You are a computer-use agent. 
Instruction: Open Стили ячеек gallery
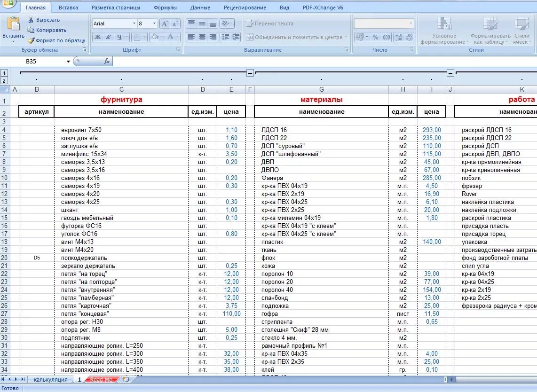521,31
